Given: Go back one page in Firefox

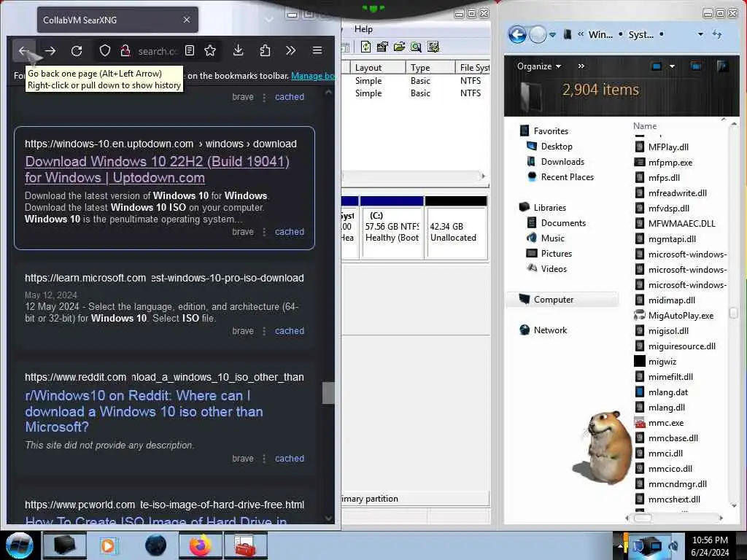Looking at the screenshot, I should pyautogui.click(x=23, y=50).
